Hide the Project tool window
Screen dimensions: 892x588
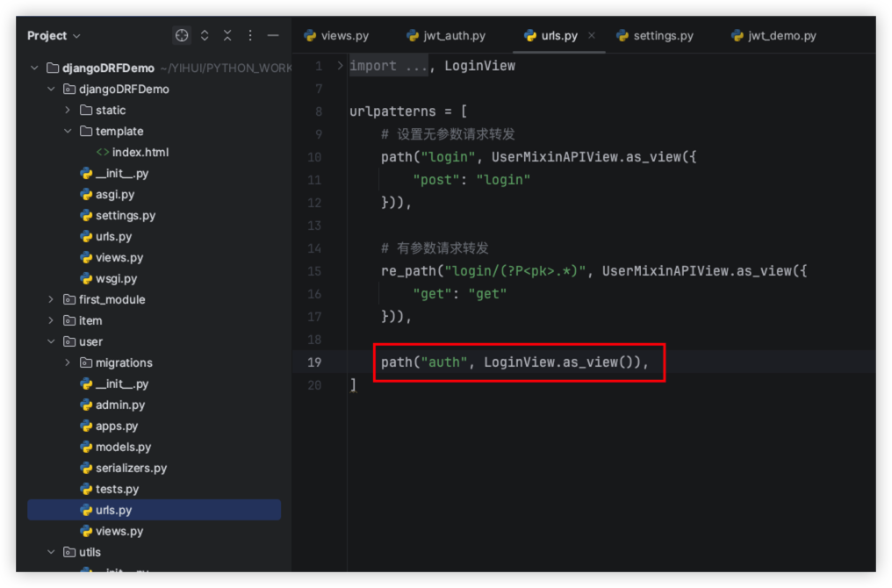[x=273, y=36]
